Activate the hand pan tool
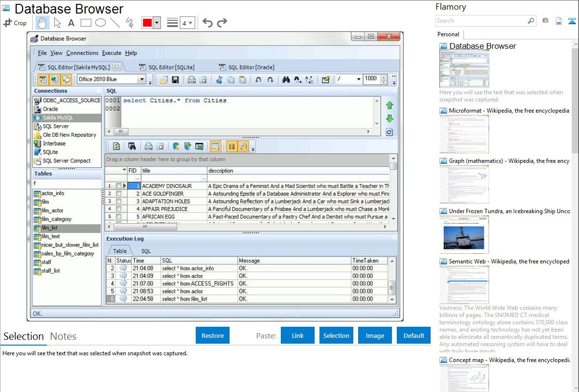 click(42, 23)
